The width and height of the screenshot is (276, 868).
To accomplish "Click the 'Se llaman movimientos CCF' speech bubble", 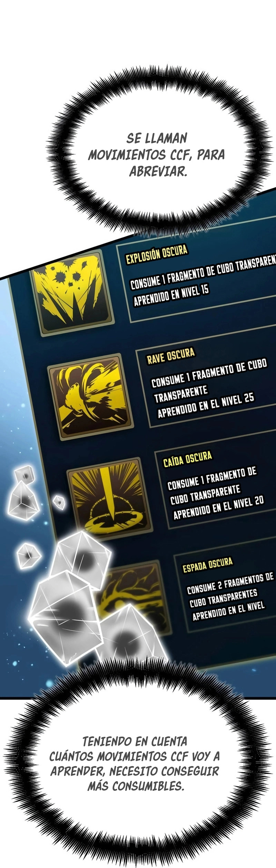I will [x=157, y=154].
